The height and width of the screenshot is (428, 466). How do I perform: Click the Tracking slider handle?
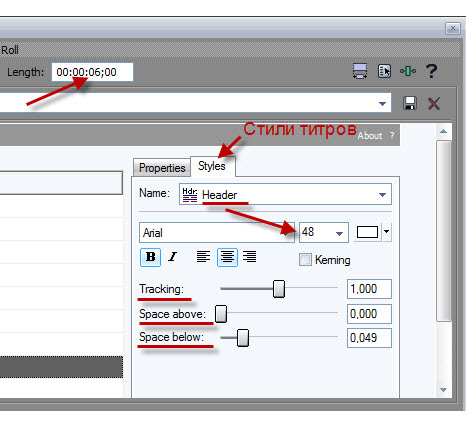[x=279, y=289]
